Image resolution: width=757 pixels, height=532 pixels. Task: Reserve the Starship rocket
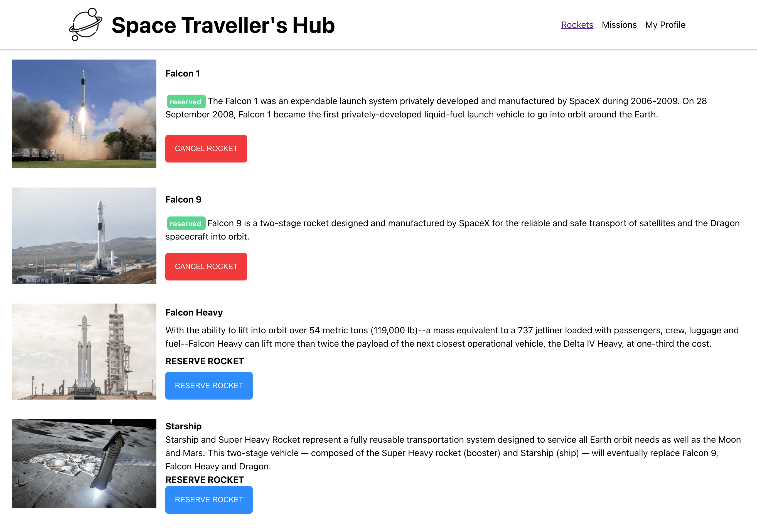click(209, 500)
